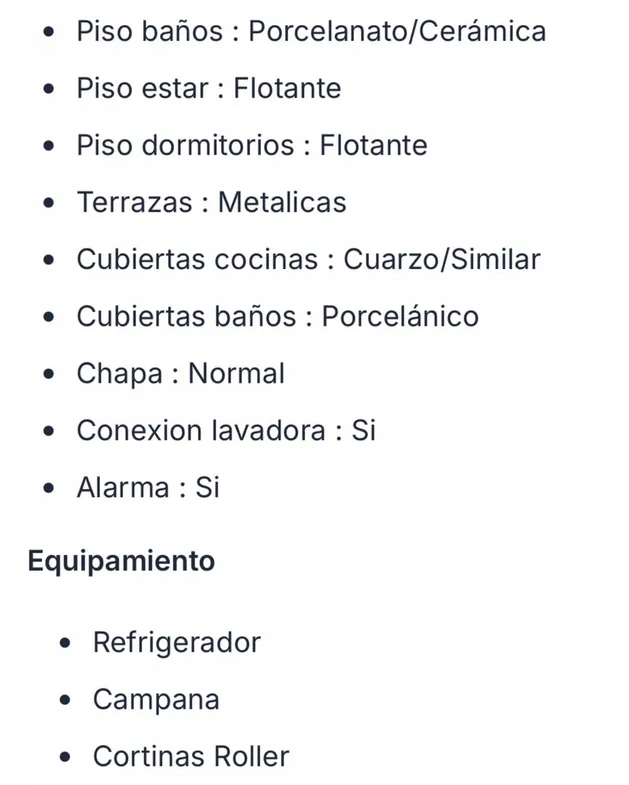
Task: Click the Piso estar list item
Action: [208, 89]
